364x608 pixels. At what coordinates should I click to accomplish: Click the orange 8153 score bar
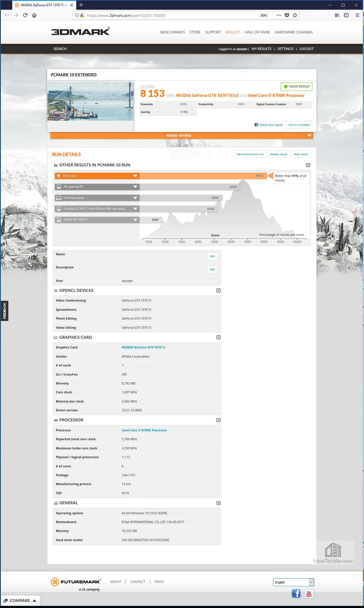tap(203, 176)
